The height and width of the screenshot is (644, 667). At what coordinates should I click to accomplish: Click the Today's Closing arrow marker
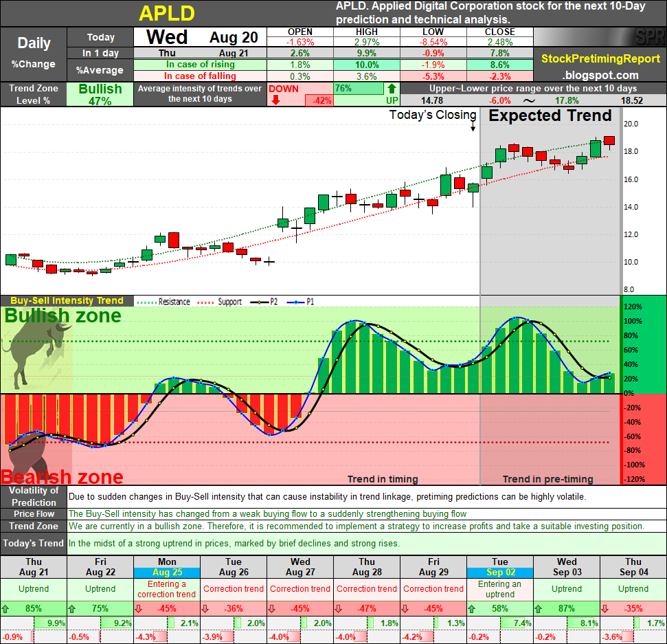(x=473, y=126)
